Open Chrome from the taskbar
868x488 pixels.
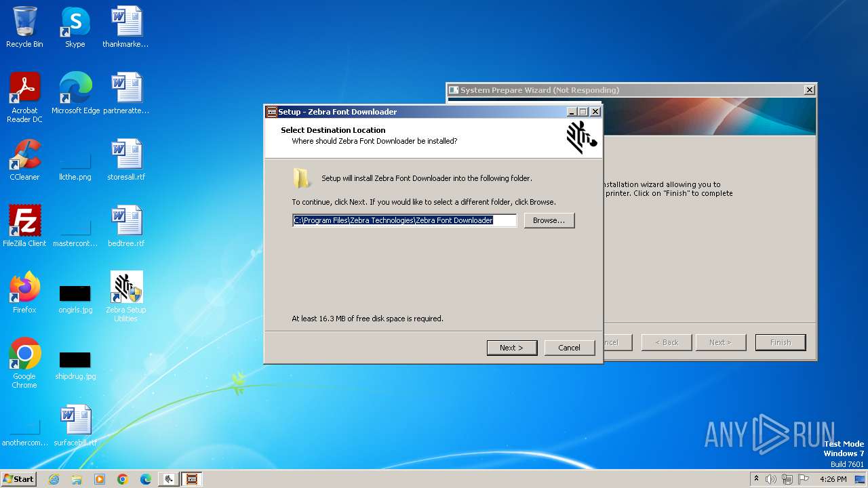point(123,479)
